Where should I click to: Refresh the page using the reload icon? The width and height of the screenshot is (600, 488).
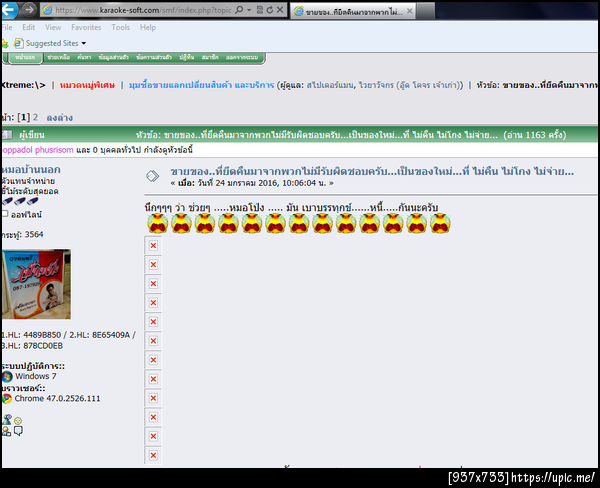[x=270, y=10]
